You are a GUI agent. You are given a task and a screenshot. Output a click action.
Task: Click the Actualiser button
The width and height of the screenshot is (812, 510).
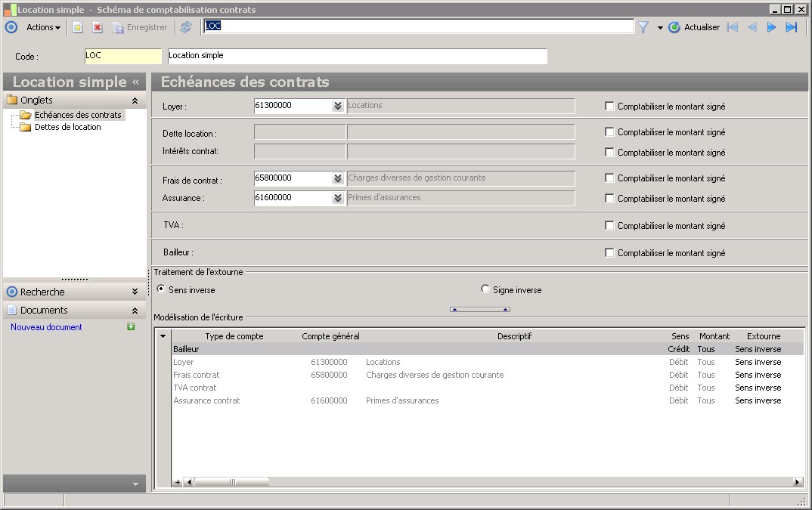coord(694,27)
